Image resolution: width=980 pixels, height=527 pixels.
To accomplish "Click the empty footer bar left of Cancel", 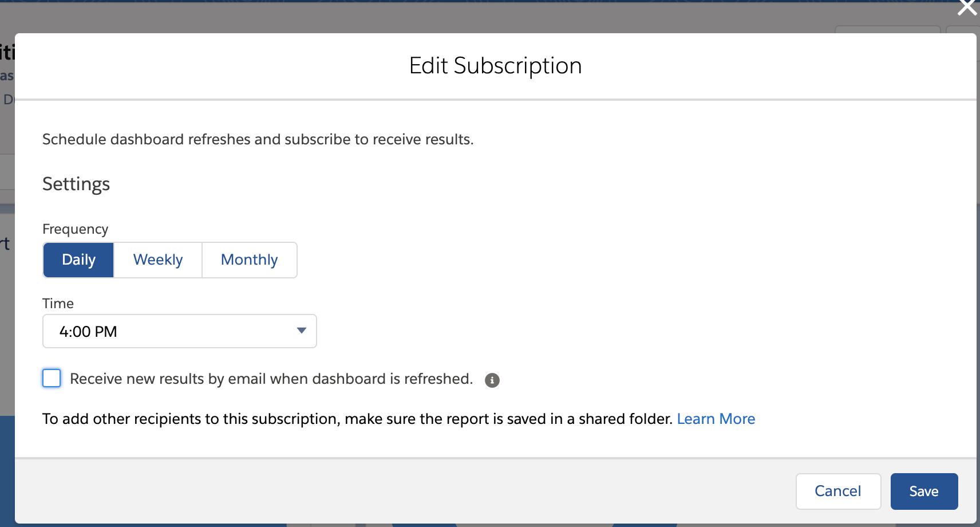I will click(x=401, y=491).
